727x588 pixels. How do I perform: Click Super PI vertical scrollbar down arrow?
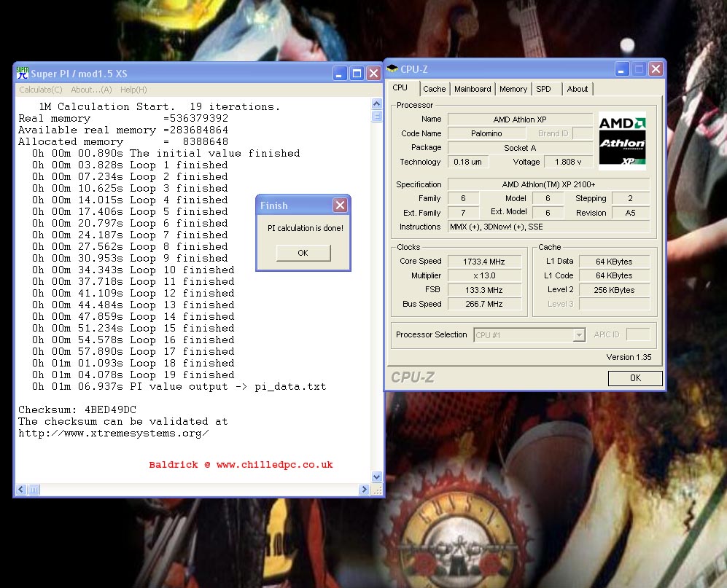tap(376, 477)
